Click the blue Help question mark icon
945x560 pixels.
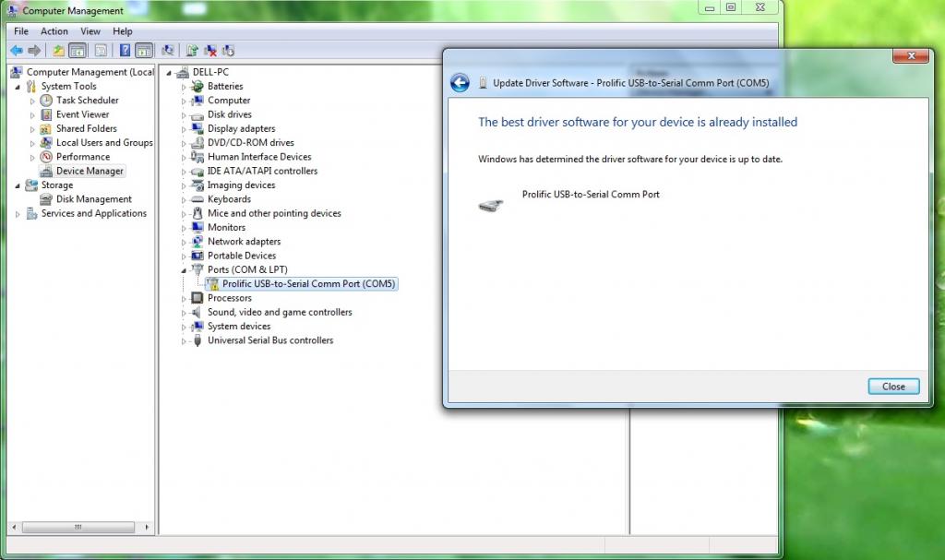point(125,51)
